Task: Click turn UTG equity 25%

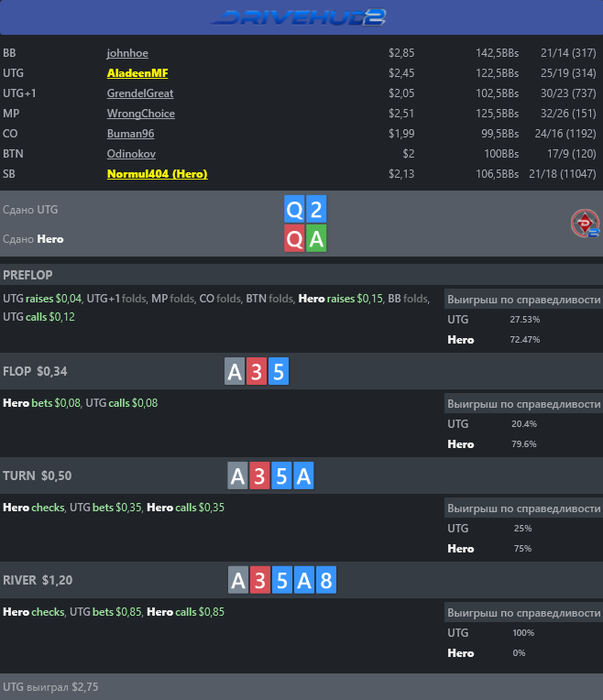Action: (x=523, y=529)
